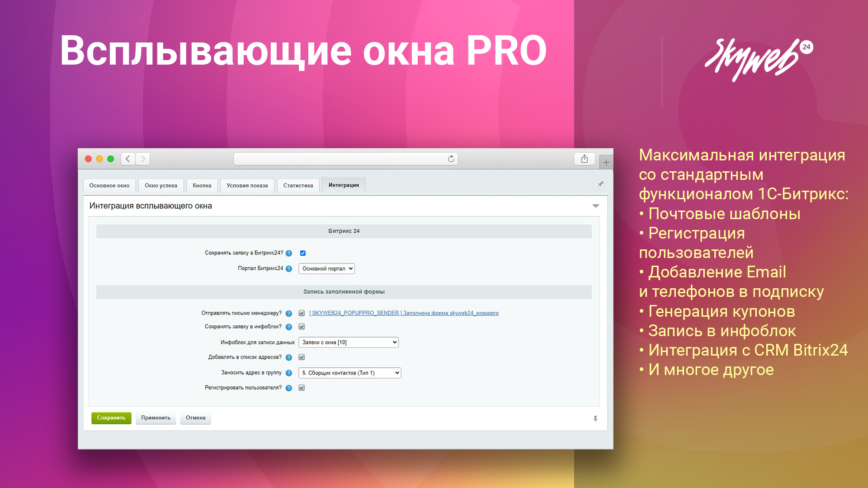Open the Основной портал dropdown
The width and height of the screenshot is (868, 488).
pos(326,268)
